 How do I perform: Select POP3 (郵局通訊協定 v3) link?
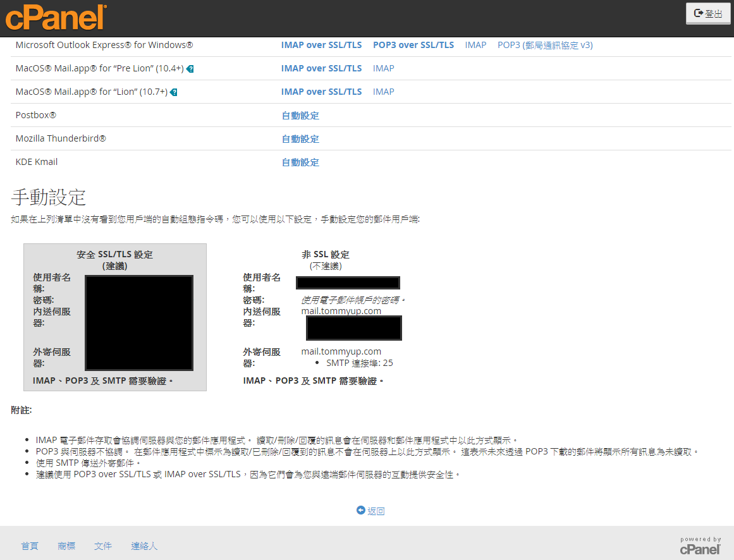[x=545, y=45]
